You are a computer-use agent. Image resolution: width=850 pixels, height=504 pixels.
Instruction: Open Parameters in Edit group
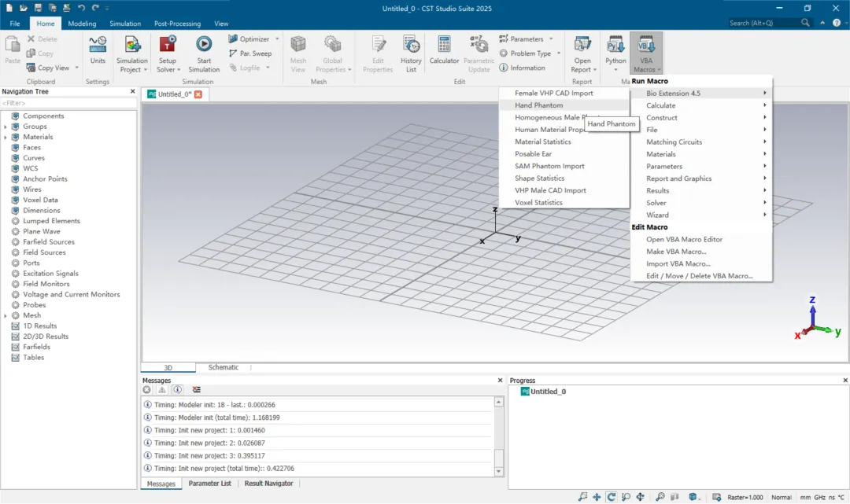coord(522,39)
